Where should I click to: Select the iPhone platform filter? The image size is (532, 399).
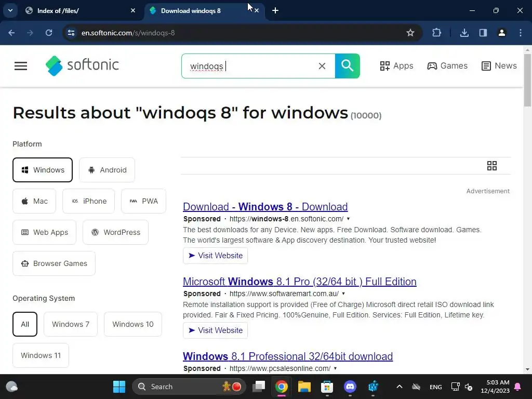pos(88,201)
